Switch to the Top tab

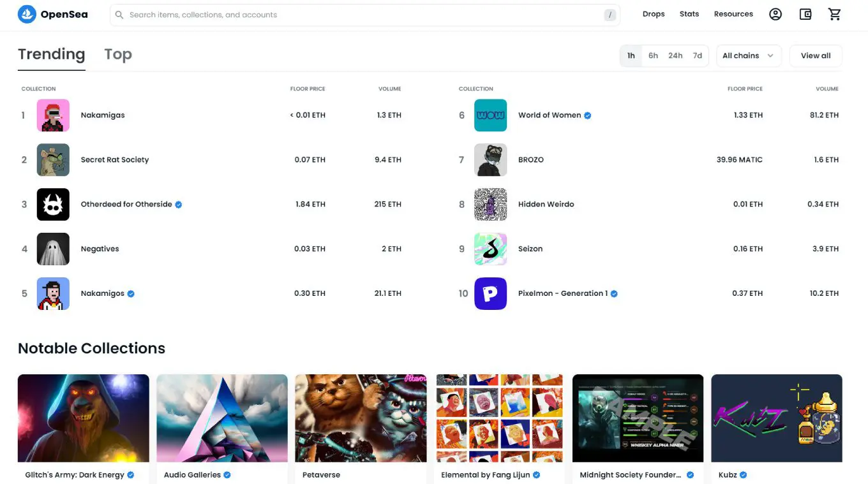click(x=118, y=55)
